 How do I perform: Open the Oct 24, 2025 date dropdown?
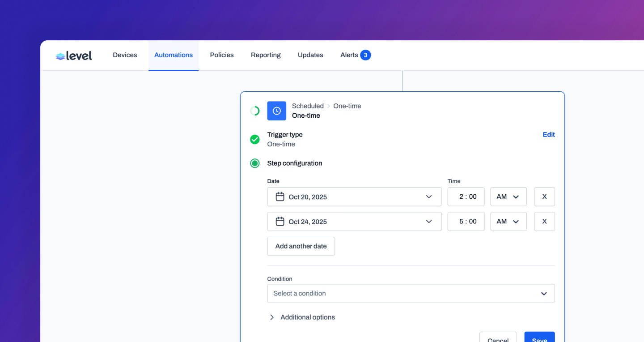(354, 221)
